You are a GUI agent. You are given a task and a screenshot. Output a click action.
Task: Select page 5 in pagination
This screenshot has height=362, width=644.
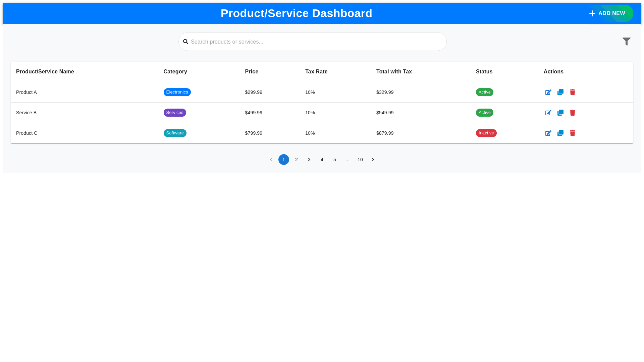click(x=334, y=160)
